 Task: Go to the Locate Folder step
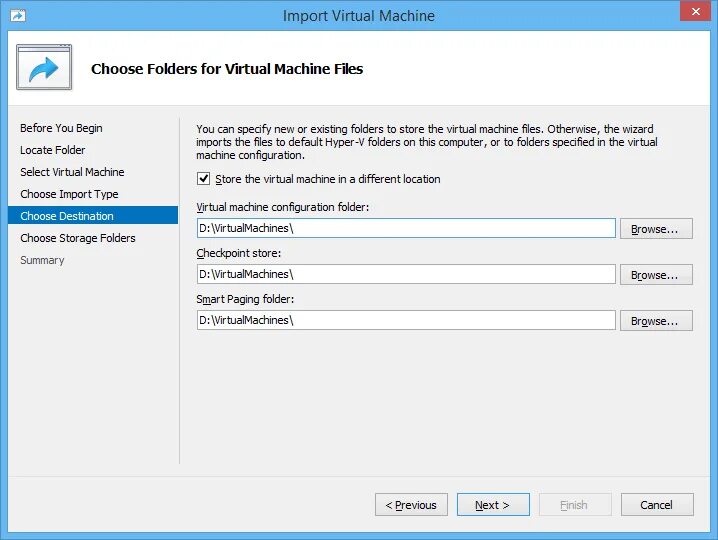53,150
